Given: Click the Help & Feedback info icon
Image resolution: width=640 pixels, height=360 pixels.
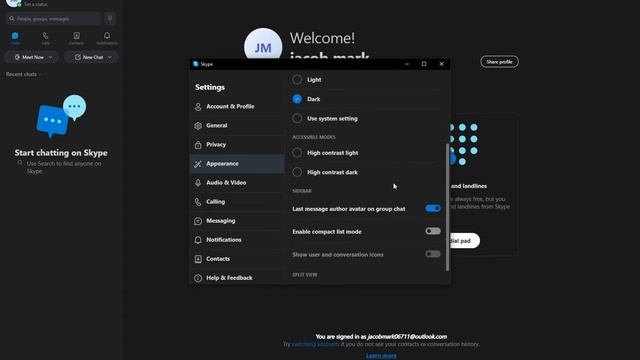Looking at the screenshot, I should pyautogui.click(x=198, y=278).
